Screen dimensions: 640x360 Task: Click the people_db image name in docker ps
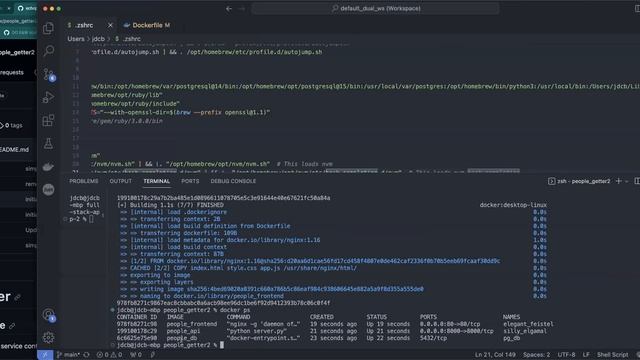[181, 338]
